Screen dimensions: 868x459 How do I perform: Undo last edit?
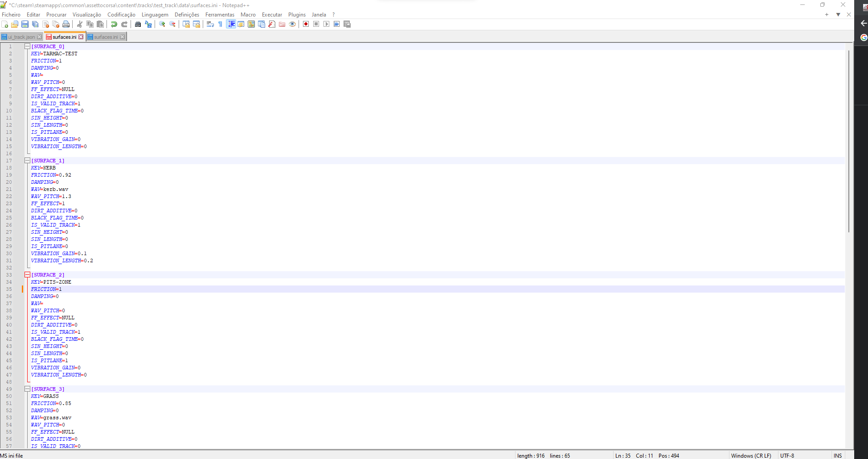click(x=114, y=24)
